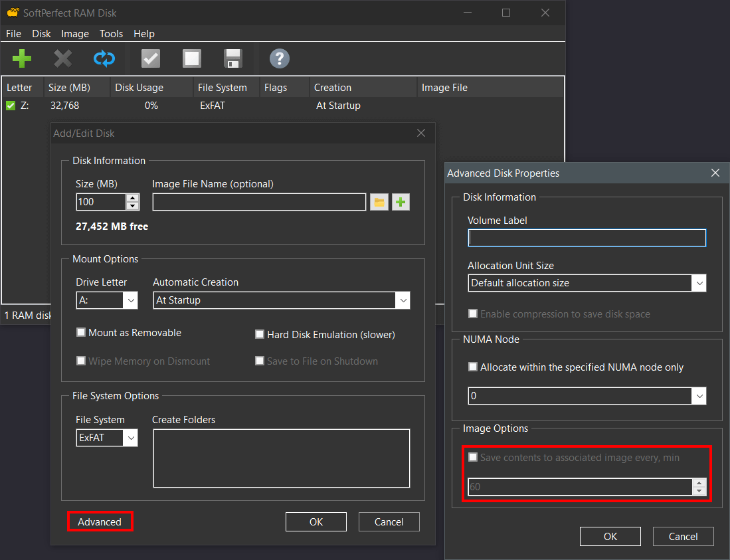Click the floppy disk Save Image toolbar icon
The image size is (730, 560).
(232, 58)
